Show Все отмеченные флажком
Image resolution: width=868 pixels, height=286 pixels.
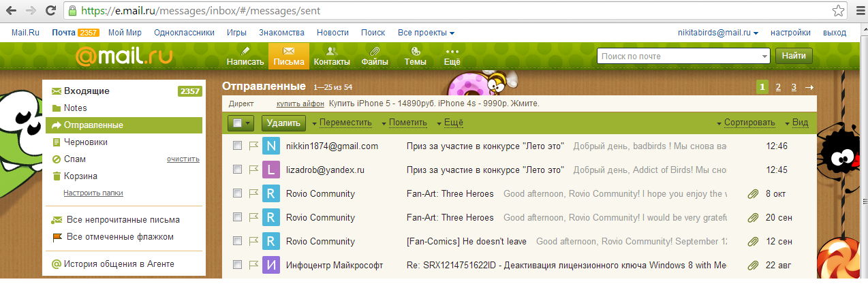tap(120, 237)
